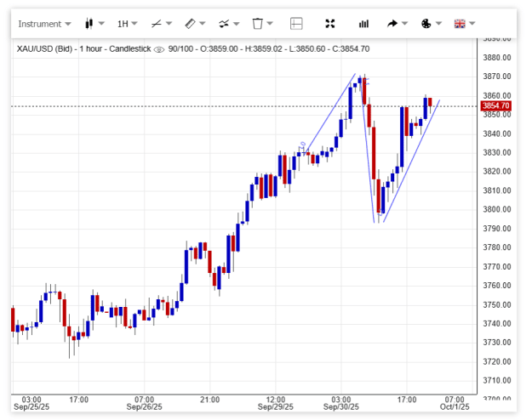532x420 pixels.
Task: Expand the line tools dropdown arrow
Action: [169, 24]
